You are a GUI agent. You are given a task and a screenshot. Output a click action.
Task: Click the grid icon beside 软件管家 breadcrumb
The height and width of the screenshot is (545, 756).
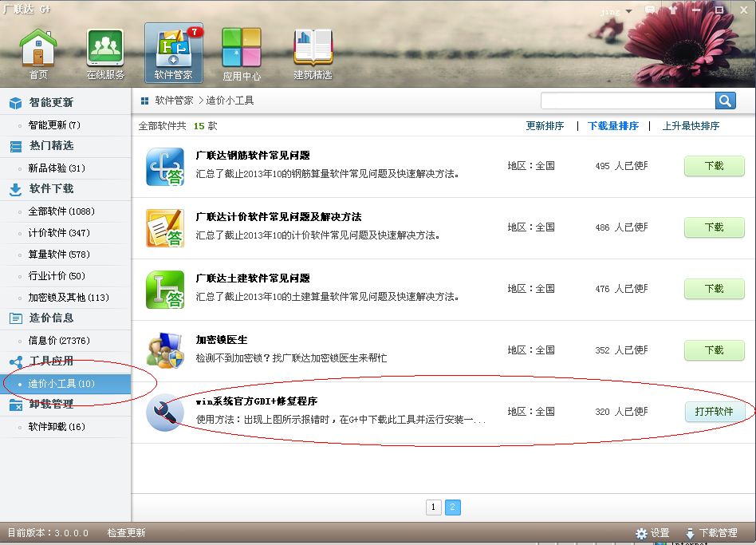click(144, 101)
